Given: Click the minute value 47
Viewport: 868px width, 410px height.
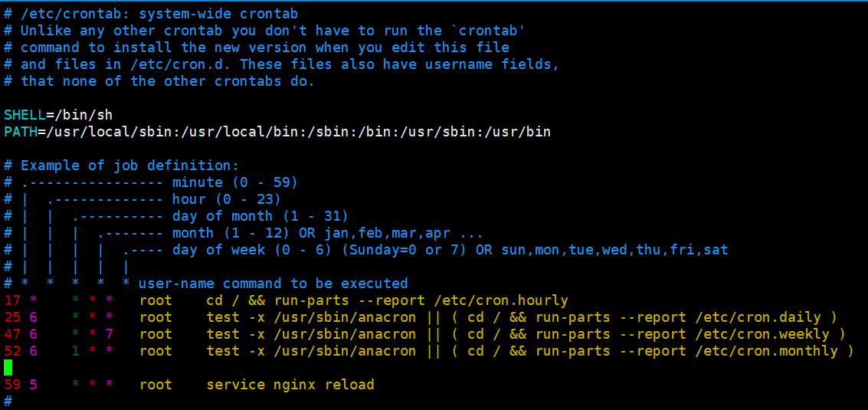Looking at the screenshot, I should pos(12,334).
